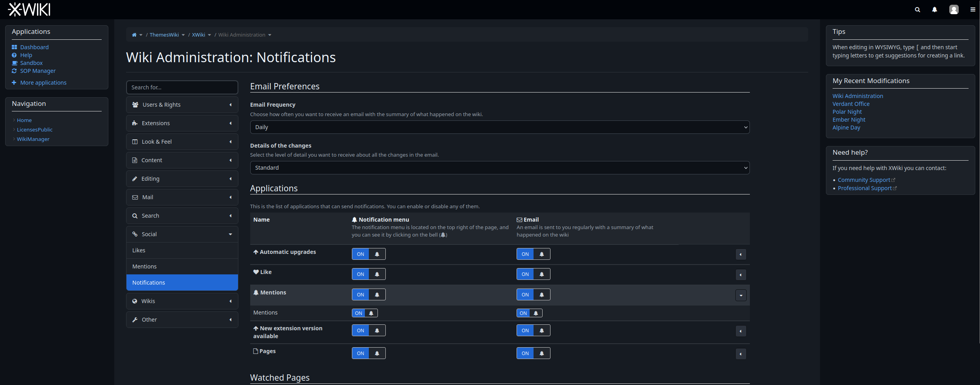Open Community Support link
This screenshot has width=980, height=385.
[864, 180]
